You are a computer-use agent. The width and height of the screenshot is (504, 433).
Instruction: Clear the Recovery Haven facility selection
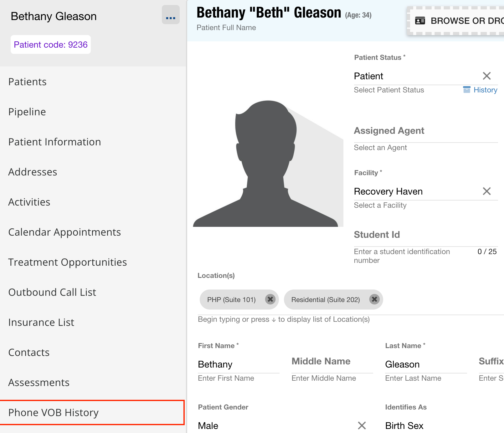[x=486, y=191]
